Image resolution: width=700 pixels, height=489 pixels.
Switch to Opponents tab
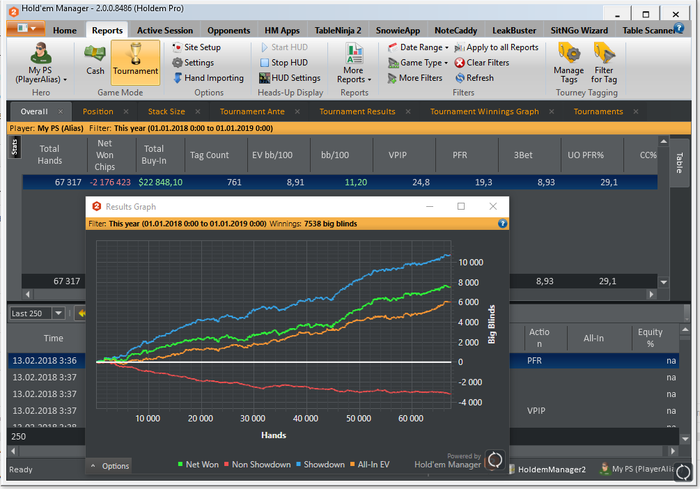[229, 30]
